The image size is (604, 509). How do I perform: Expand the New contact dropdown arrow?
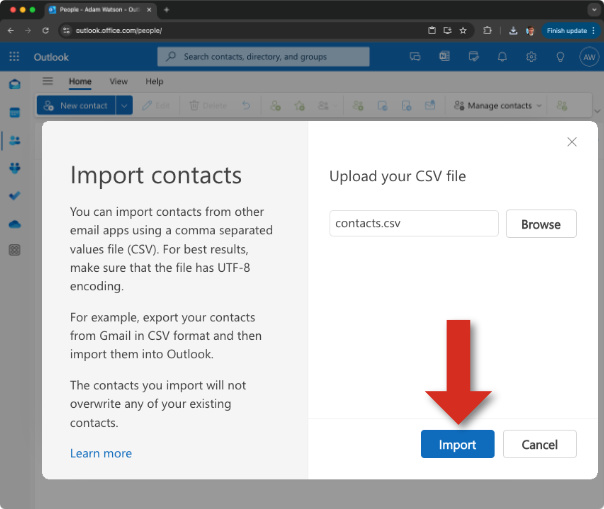(124, 105)
